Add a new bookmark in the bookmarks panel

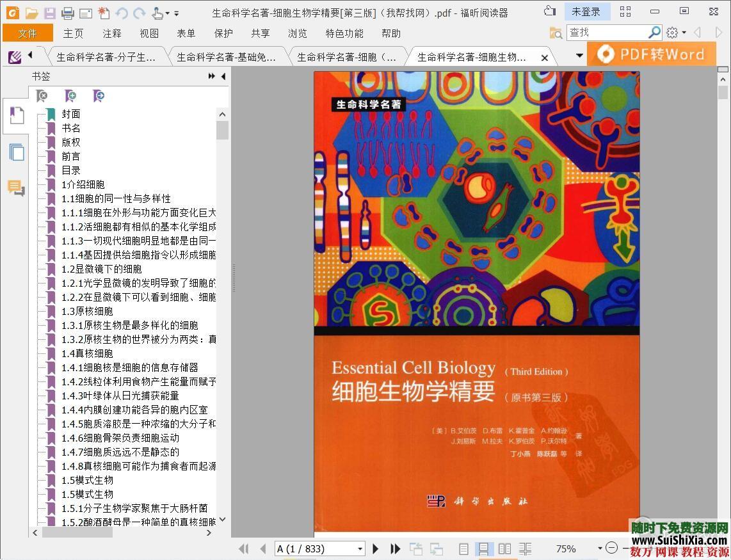(x=70, y=96)
